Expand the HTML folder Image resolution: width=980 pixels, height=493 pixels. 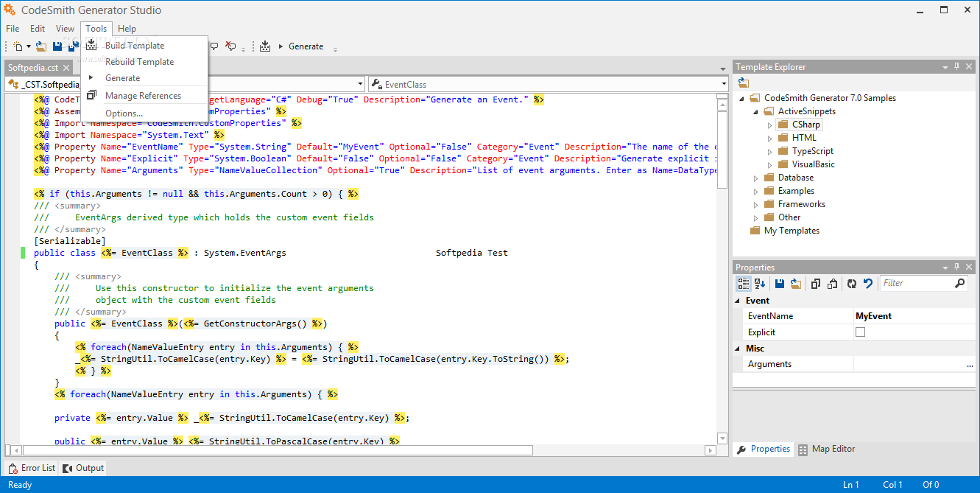point(769,138)
